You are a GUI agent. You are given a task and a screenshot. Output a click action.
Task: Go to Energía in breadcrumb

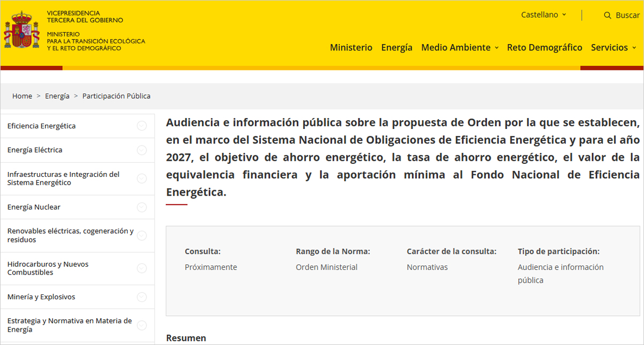click(x=57, y=96)
